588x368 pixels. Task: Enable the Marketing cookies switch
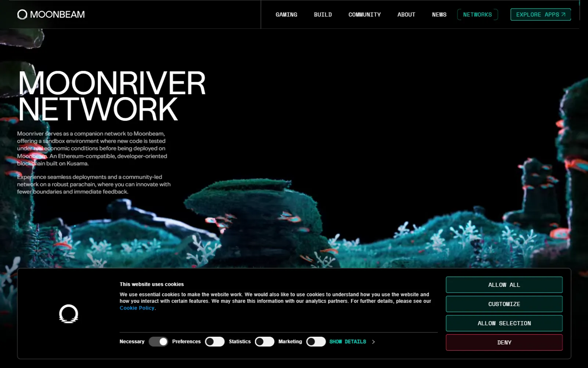pyautogui.click(x=316, y=342)
